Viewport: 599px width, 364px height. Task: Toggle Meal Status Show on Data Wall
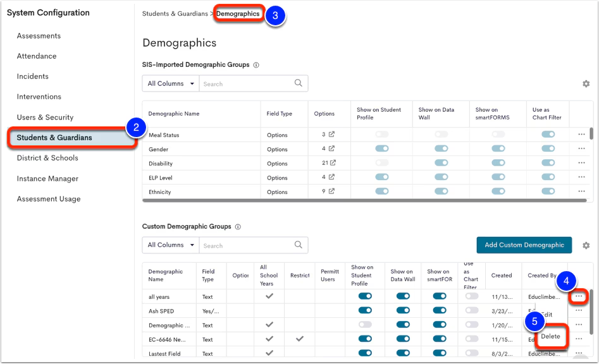coord(442,135)
